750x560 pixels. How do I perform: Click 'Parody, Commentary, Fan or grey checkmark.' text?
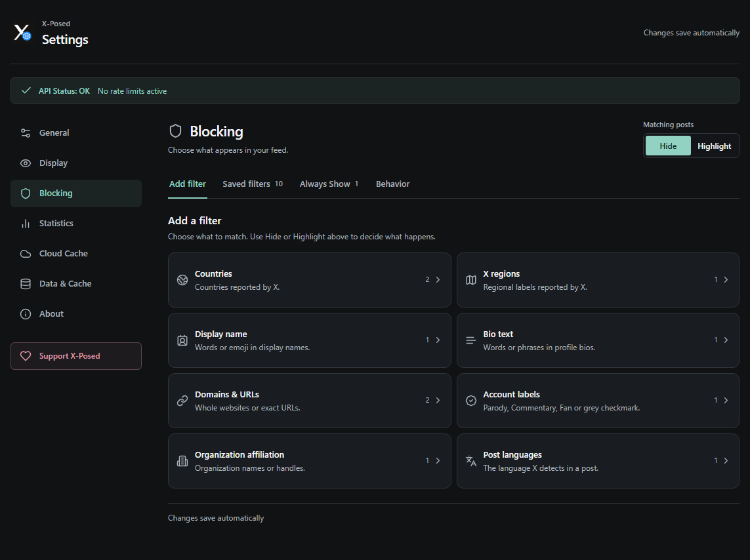tap(561, 408)
